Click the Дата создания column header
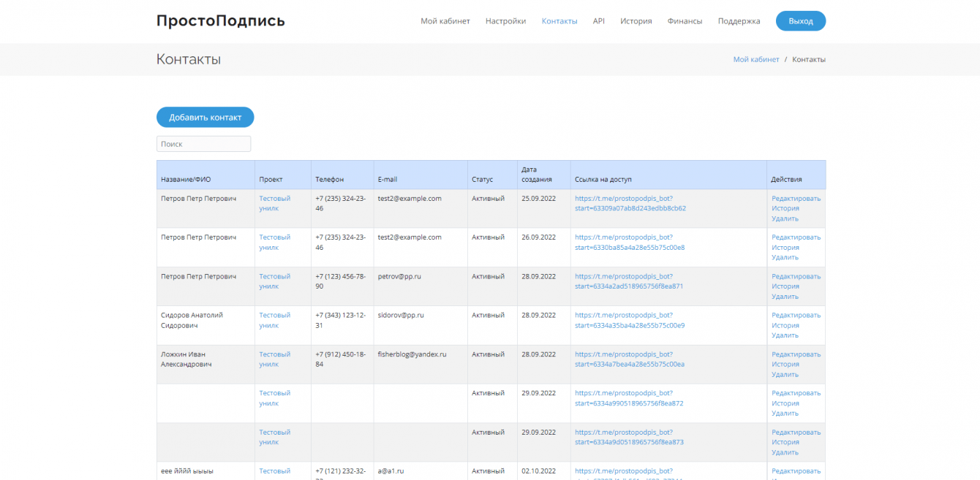The image size is (980, 480). (x=537, y=175)
